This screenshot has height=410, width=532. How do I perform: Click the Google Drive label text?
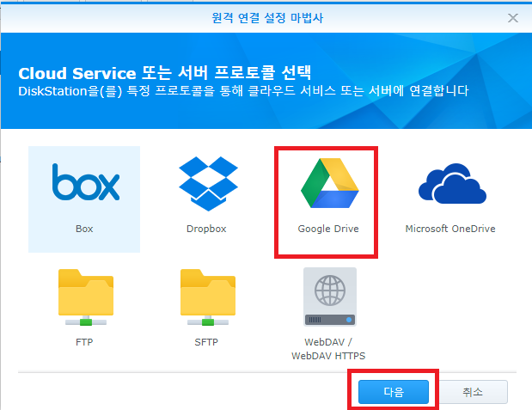(328, 229)
